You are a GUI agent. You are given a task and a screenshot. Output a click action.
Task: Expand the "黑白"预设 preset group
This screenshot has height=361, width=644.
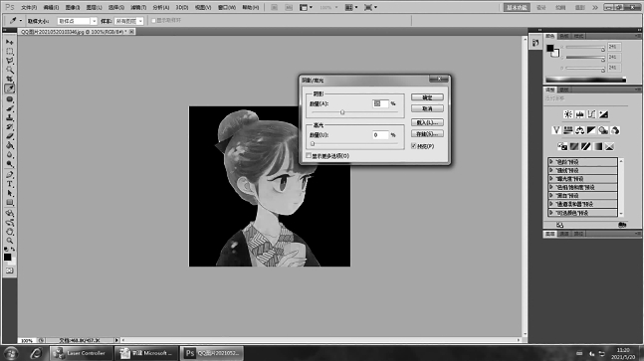click(583, 196)
